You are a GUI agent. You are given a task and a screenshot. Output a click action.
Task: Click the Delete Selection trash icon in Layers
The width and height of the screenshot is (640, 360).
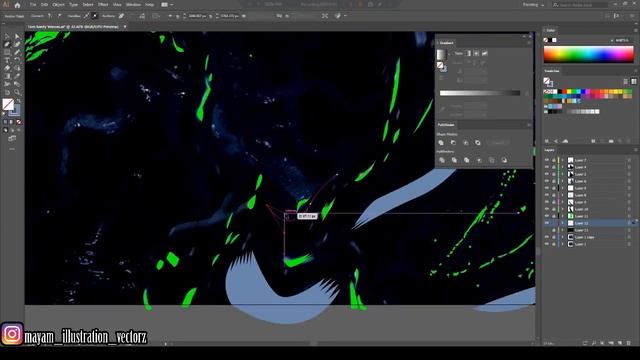pyautogui.click(x=629, y=343)
